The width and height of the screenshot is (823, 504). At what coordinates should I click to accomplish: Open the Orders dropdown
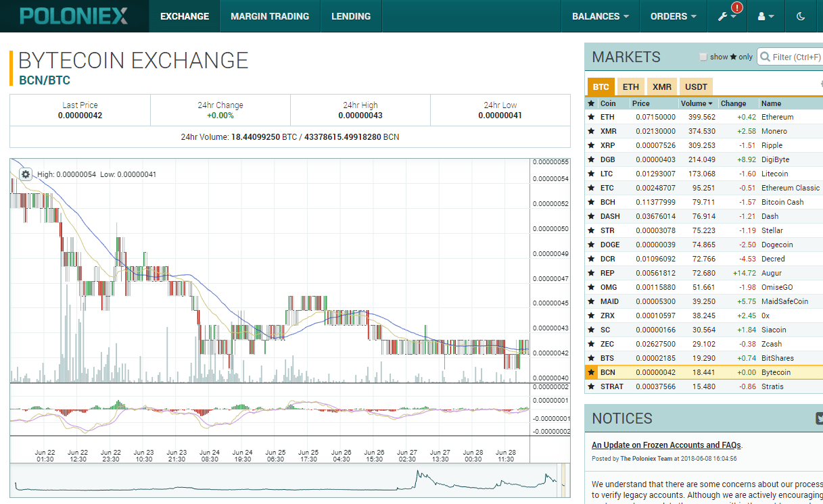click(x=672, y=16)
